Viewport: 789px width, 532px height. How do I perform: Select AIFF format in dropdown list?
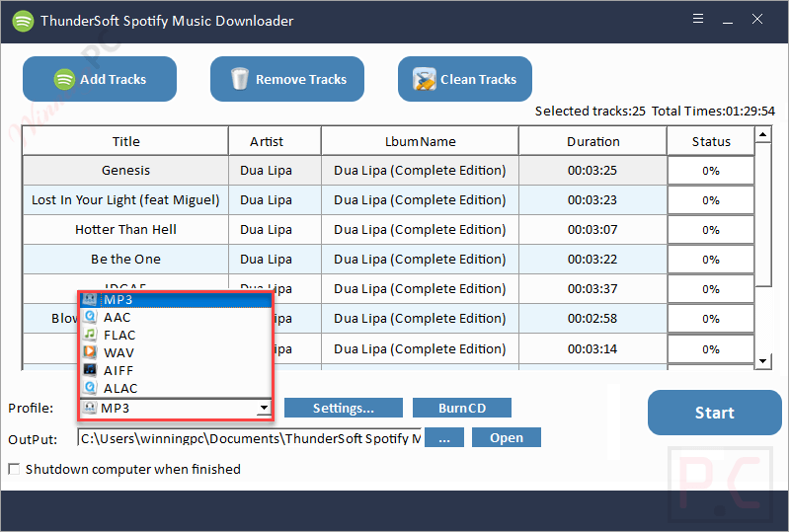click(176, 370)
